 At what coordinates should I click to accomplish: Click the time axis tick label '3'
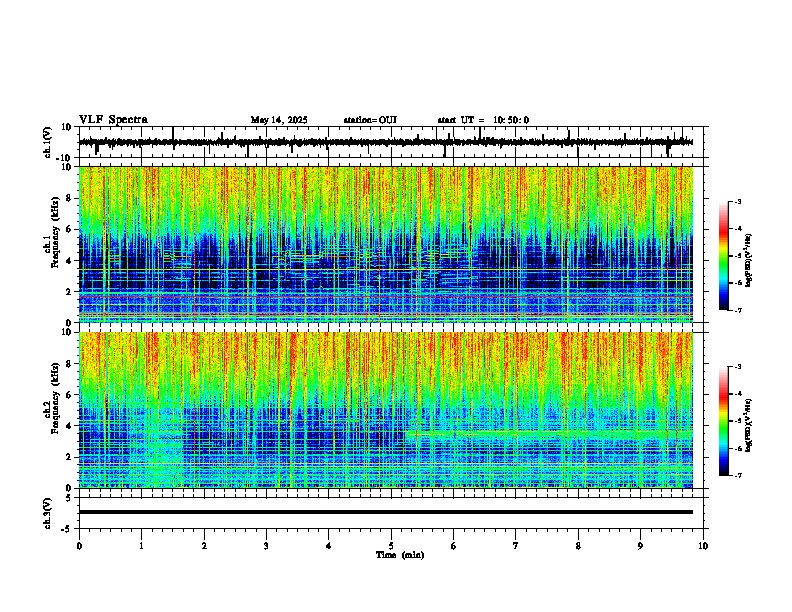tap(266, 546)
